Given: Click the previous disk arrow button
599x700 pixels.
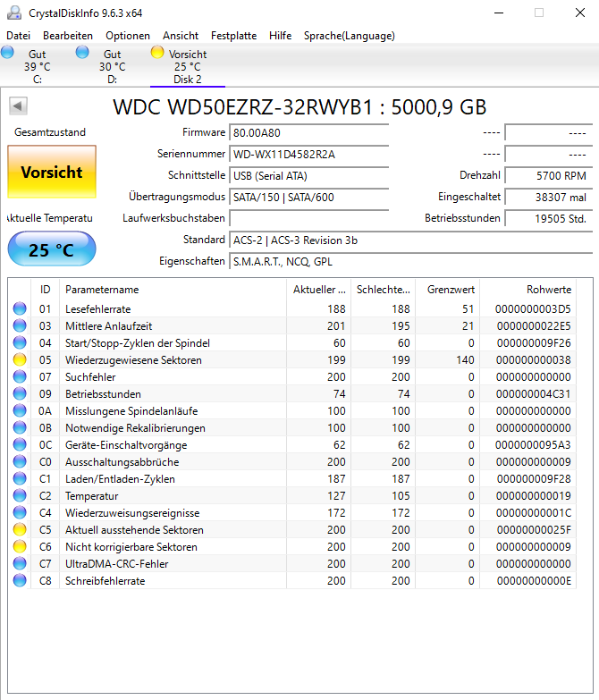Looking at the screenshot, I should pos(18,106).
